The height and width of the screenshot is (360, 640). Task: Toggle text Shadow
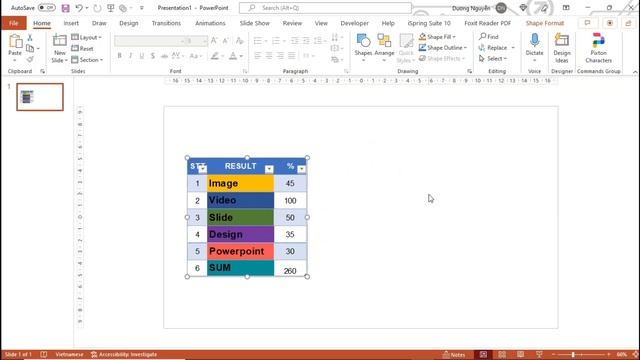click(153, 56)
